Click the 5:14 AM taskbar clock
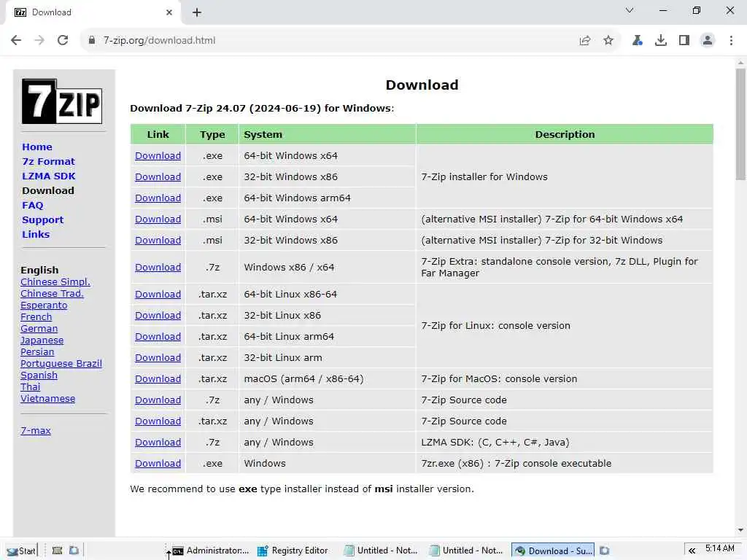Image resolution: width=747 pixels, height=560 pixels. click(x=719, y=548)
